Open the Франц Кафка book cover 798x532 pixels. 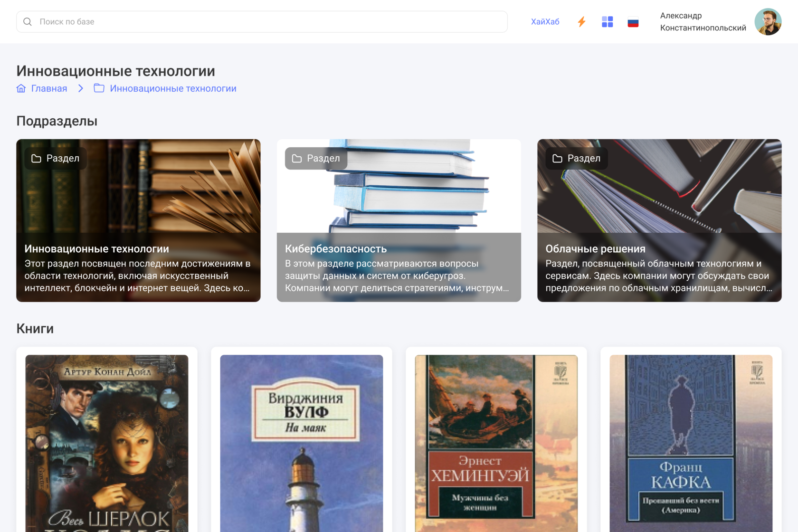[691, 443]
